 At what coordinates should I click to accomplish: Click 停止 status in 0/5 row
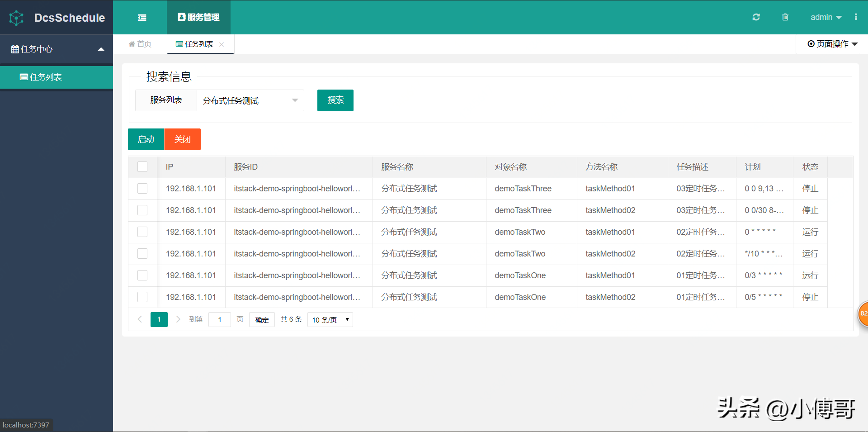(x=811, y=297)
